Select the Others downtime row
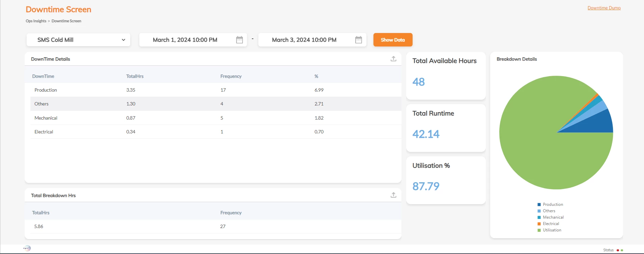Viewport: 644px width, 254px height. [x=216, y=104]
